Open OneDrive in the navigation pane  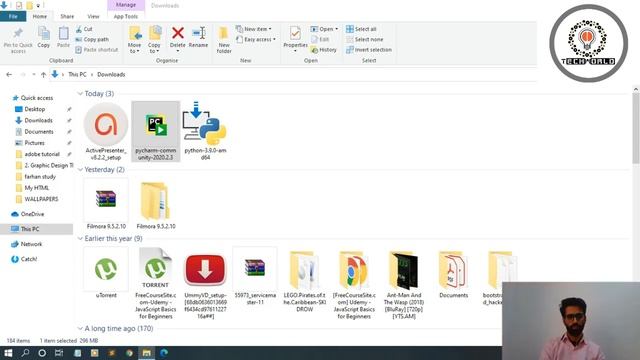[x=32, y=214]
